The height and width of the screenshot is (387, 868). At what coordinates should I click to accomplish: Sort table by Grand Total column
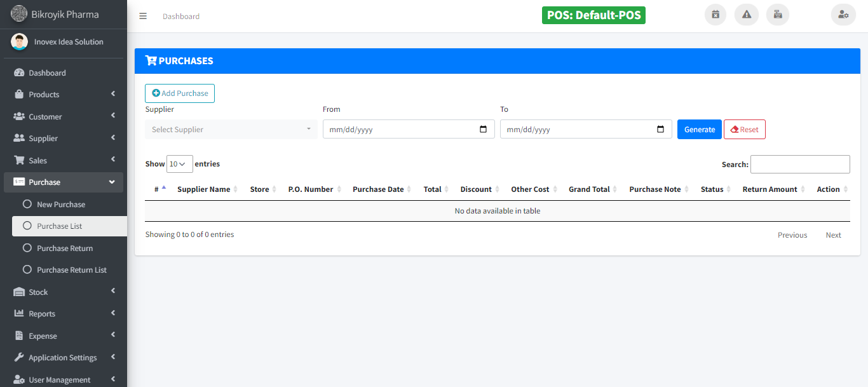589,189
